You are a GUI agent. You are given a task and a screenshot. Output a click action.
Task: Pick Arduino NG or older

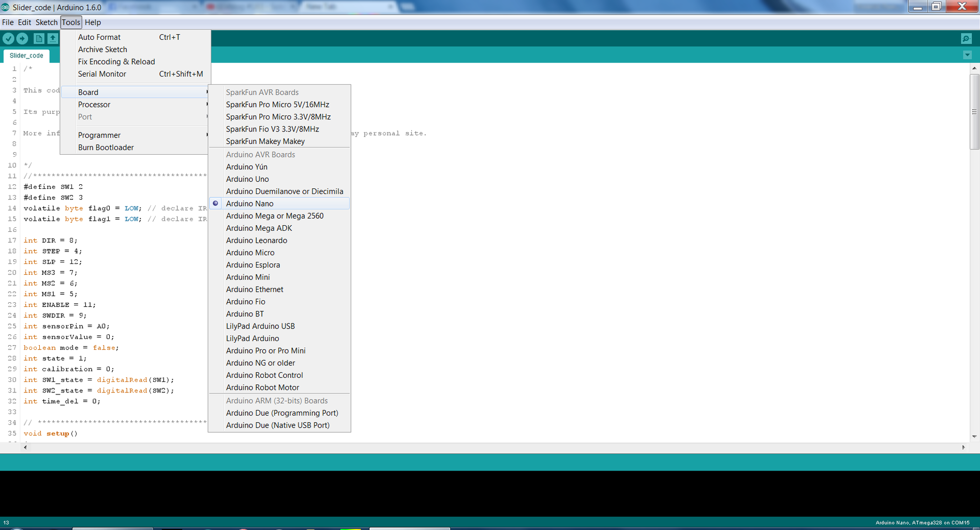tap(279, 363)
